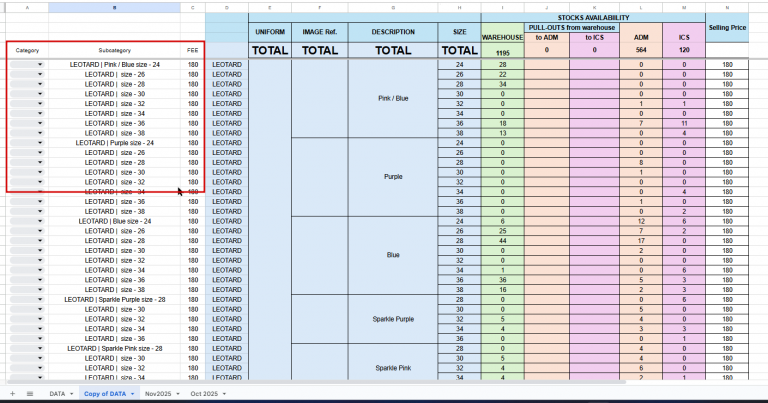This screenshot has height=403, width=768.
Task: Select column A header
Action: point(27,8)
